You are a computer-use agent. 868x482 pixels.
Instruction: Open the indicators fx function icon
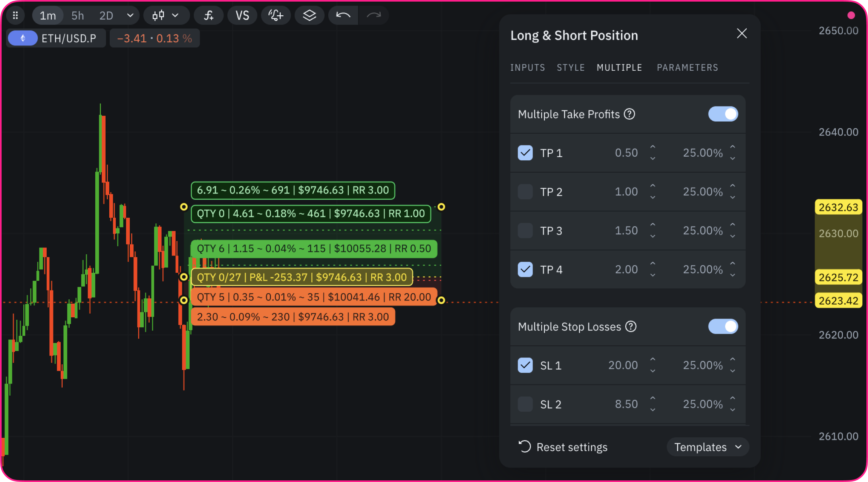(209, 16)
